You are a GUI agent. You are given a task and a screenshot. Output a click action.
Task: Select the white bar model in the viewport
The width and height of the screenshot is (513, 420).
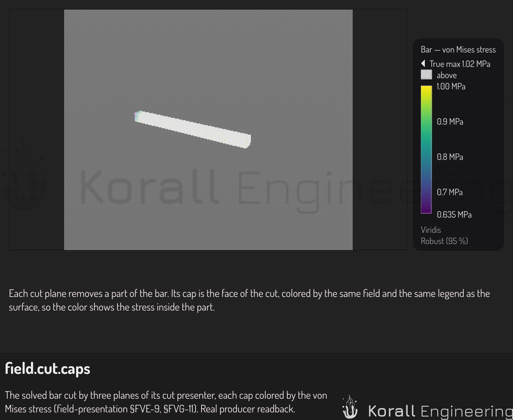[x=193, y=129]
